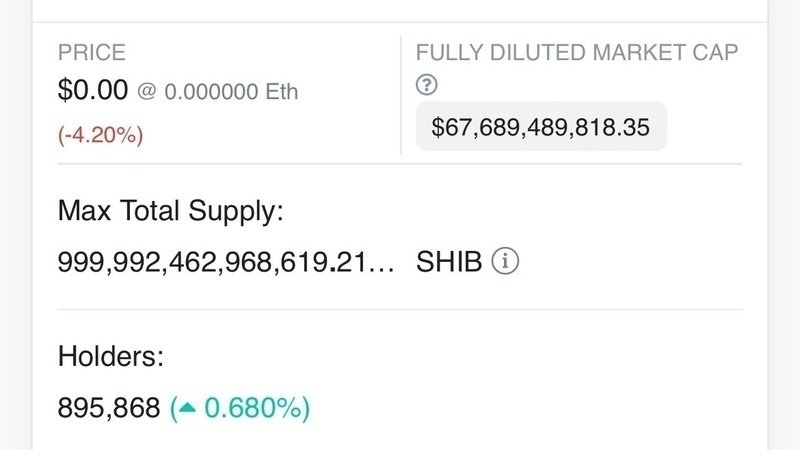Click the SHIB token symbol text
The image size is (800, 450).
click(449, 262)
